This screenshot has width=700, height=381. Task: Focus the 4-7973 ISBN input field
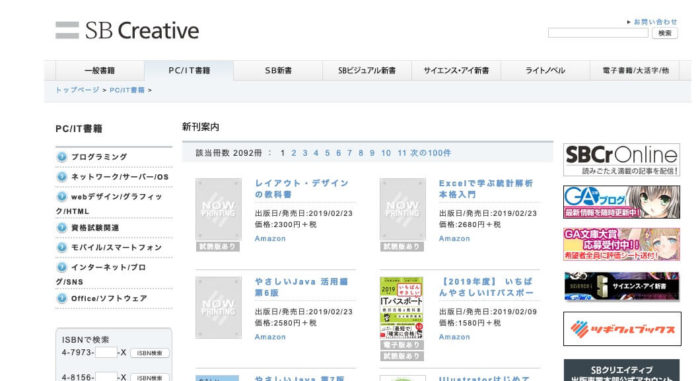click(106, 352)
